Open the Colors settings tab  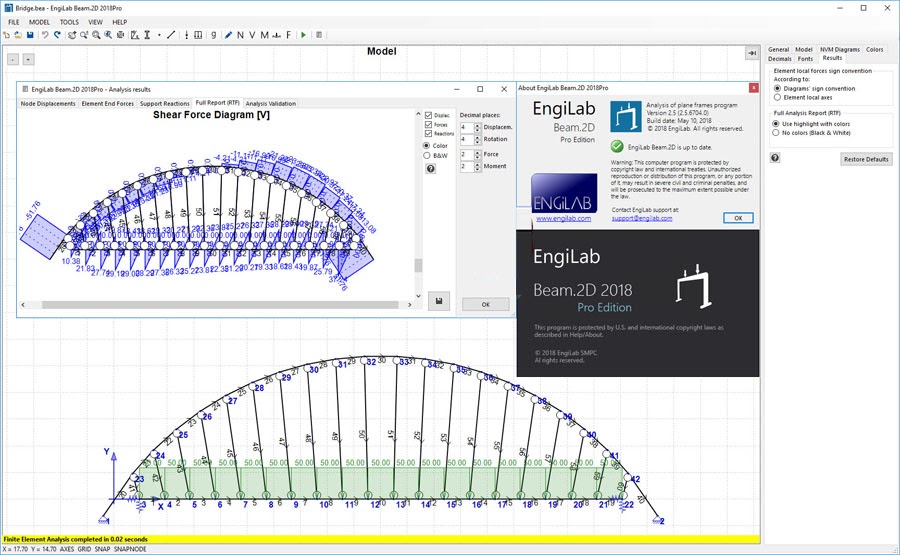pyautogui.click(x=874, y=50)
